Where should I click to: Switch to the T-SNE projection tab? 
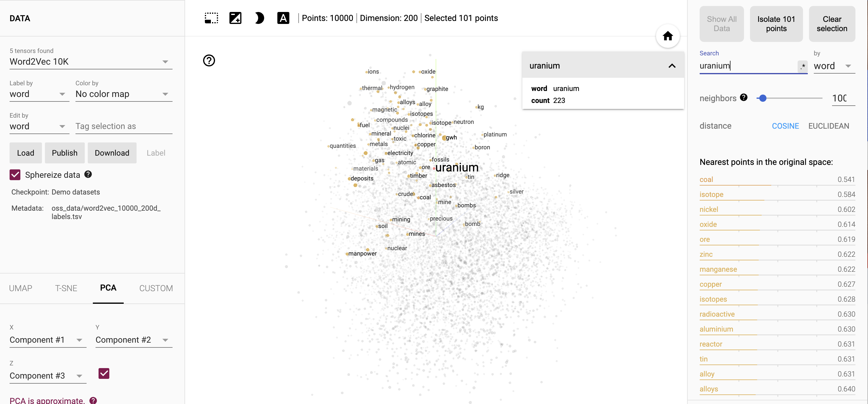click(65, 288)
